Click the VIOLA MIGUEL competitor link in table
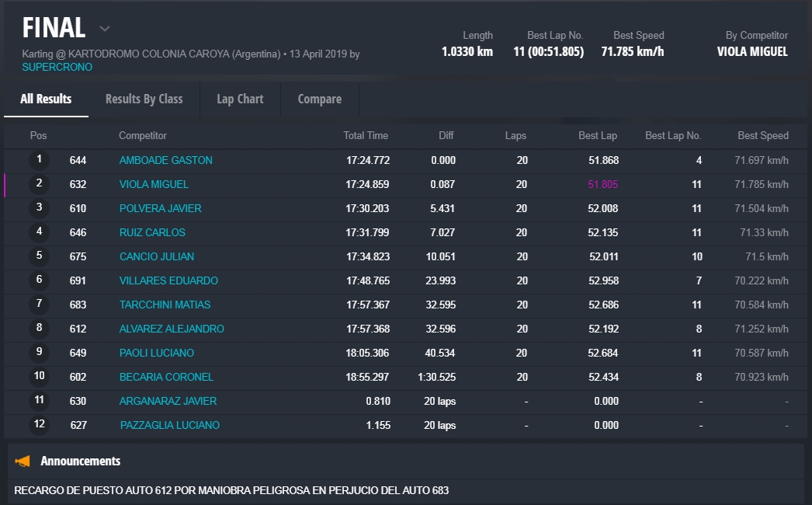The height and width of the screenshot is (505, 812). click(154, 184)
